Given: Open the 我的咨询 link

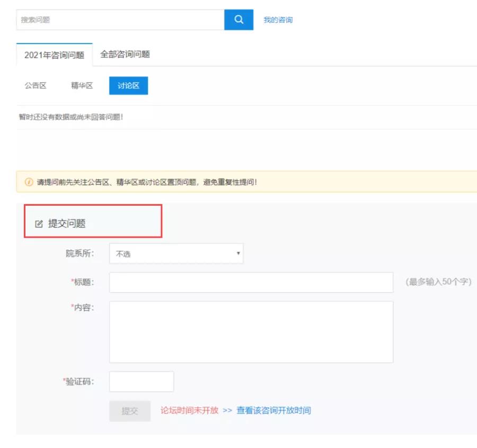Looking at the screenshot, I should click(x=278, y=20).
